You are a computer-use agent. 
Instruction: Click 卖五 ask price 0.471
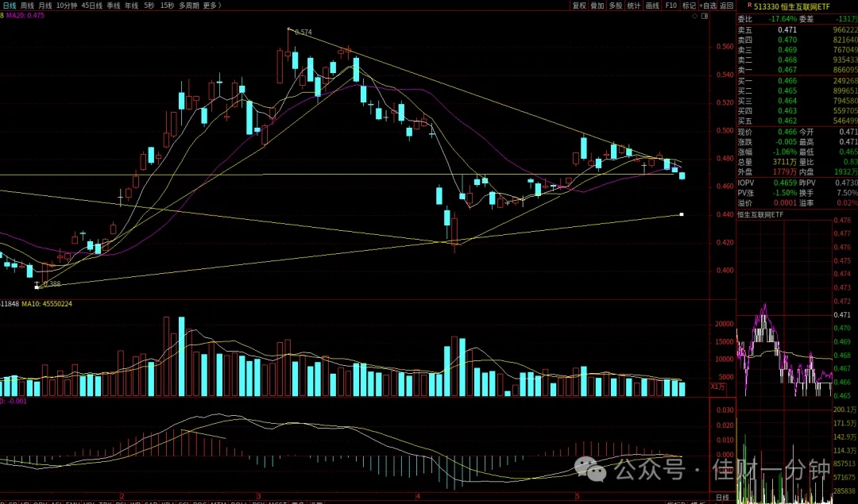[x=787, y=30]
